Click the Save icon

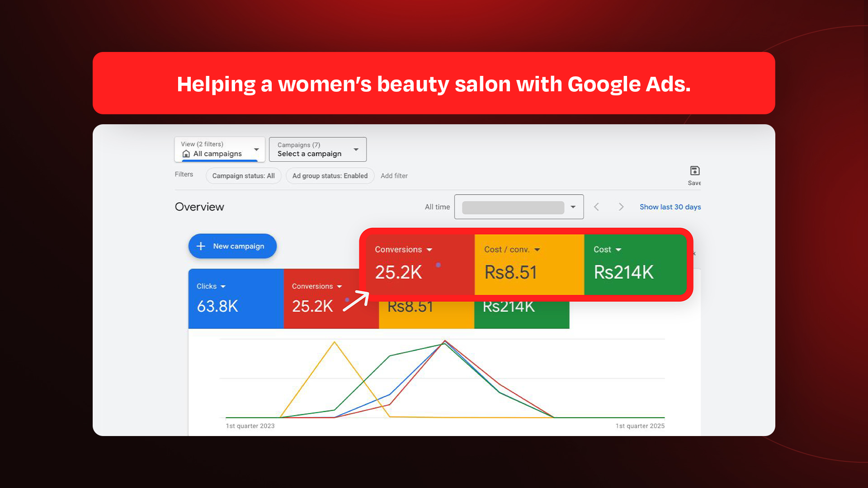click(694, 171)
